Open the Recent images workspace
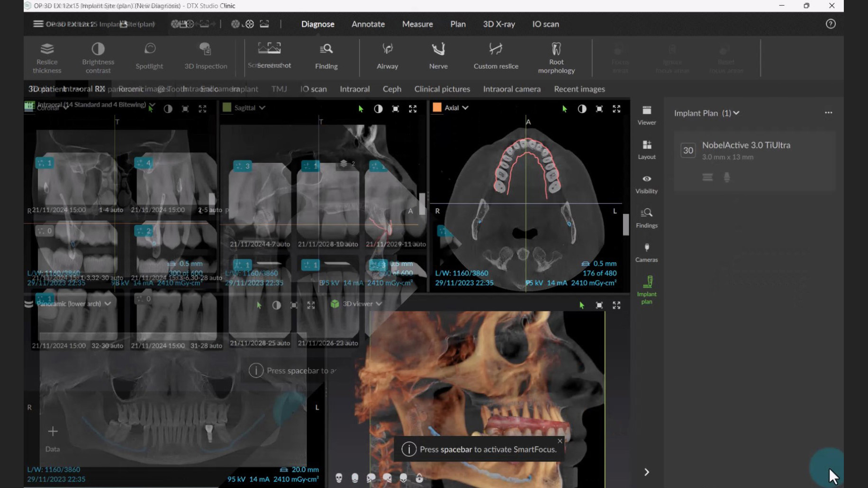 tap(579, 89)
